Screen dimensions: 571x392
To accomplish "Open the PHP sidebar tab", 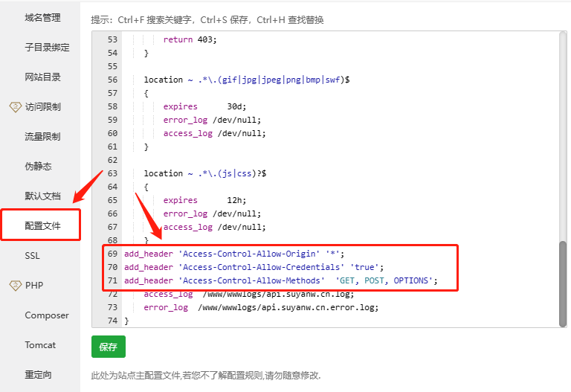I will click(34, 285).
